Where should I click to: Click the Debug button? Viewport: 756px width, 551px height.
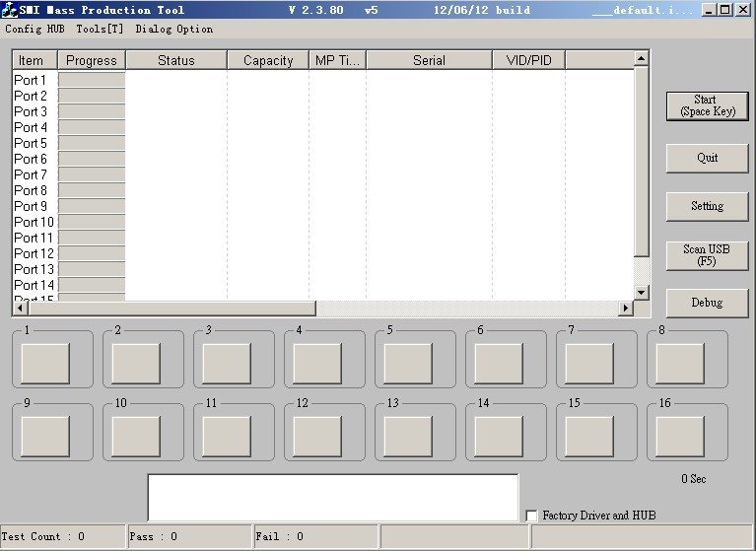[708, 303]
